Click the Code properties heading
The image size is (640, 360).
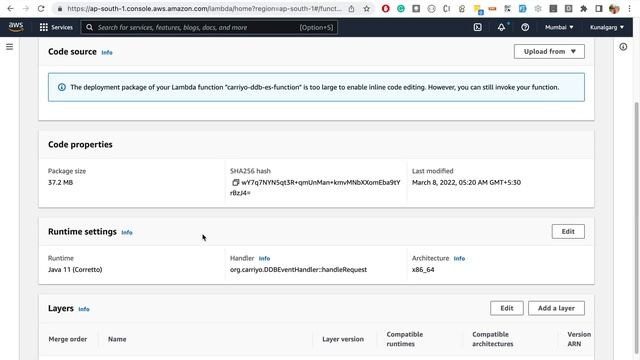(x=80, y=144)
